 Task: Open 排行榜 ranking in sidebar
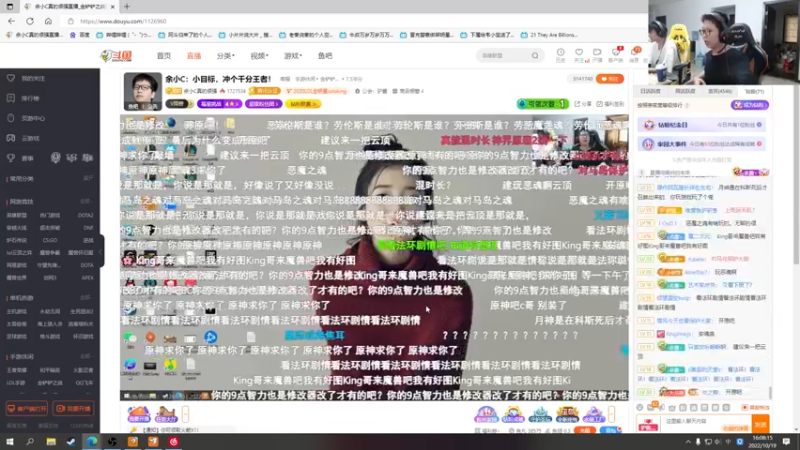coord(11,98)
